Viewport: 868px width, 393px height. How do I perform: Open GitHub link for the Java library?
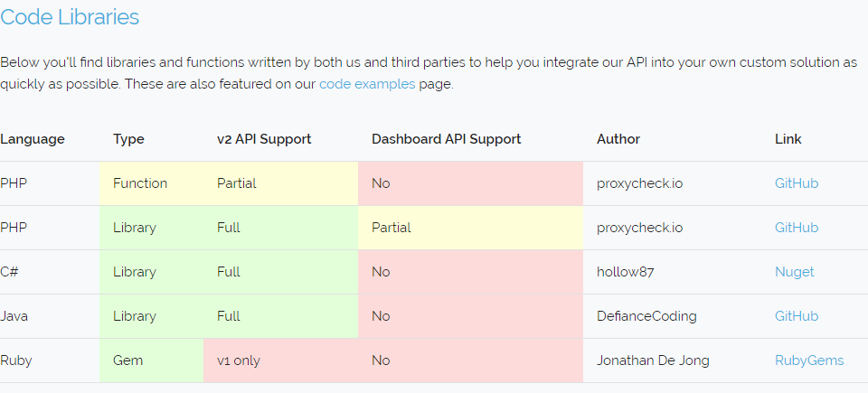pos(796,316)
